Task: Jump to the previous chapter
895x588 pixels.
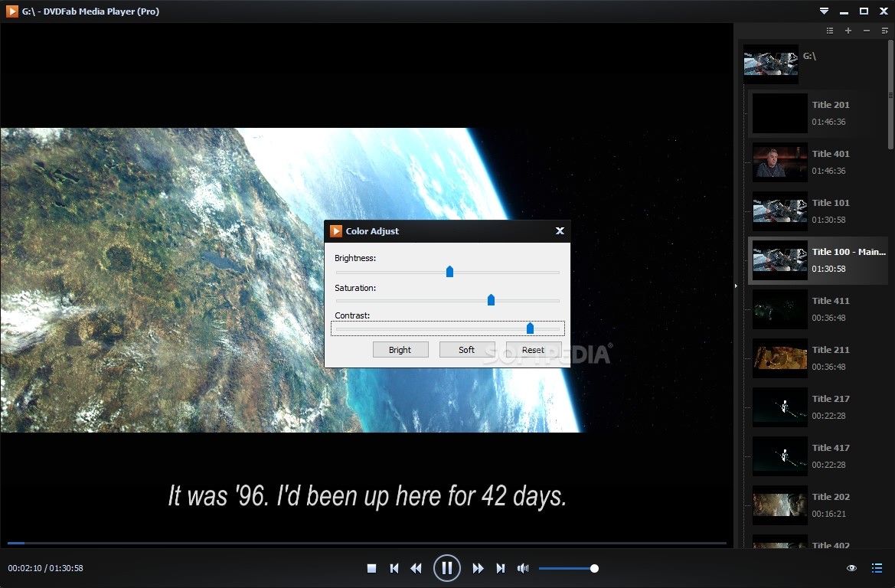Action: (394, 568)
